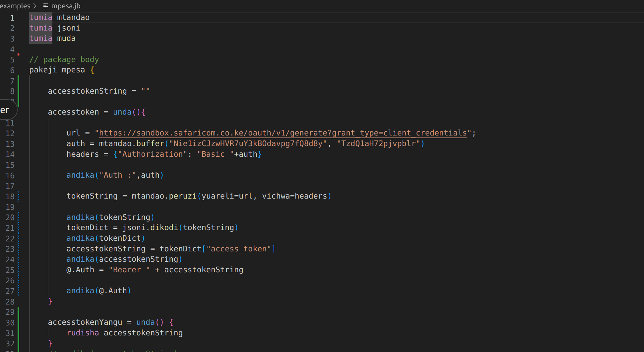Viewport: 644px width, 352px height.
Task: Click the "Bearer " string on line 25
Action: [129, 270]
